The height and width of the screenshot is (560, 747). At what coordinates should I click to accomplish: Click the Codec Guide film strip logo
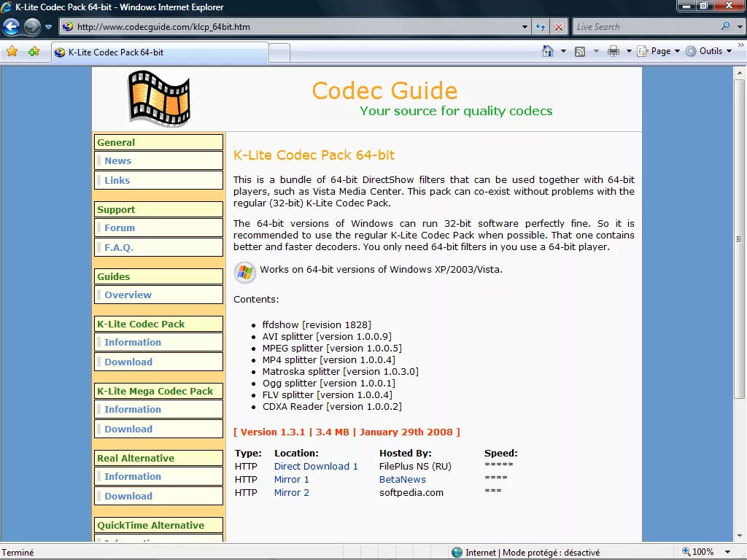(159, 98)
